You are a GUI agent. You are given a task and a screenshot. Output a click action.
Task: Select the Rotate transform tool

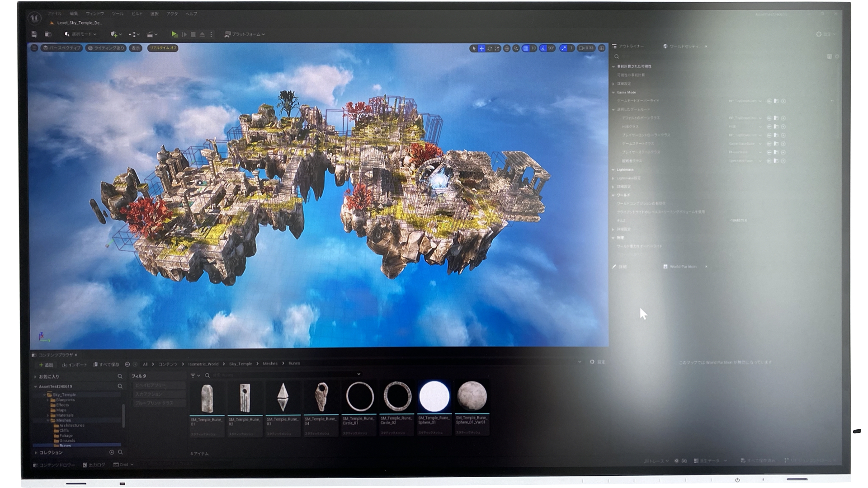490,49
